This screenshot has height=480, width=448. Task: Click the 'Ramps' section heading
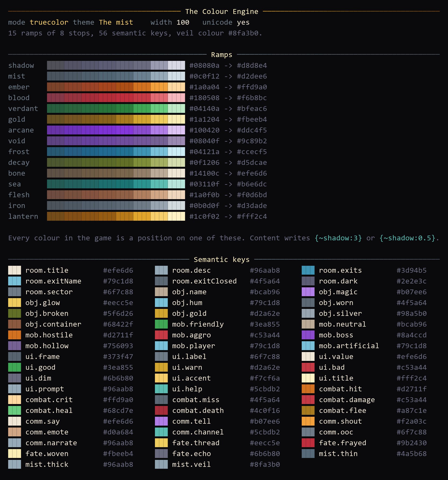tap(222, 55)
